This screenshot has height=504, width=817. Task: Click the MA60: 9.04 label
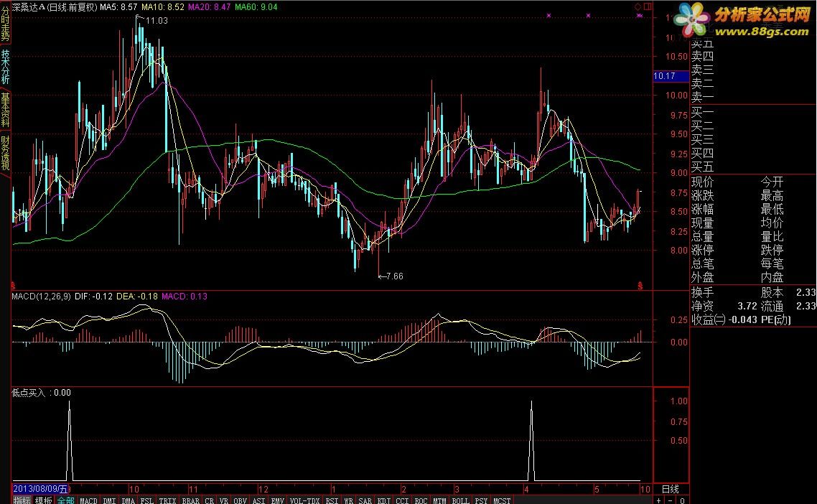pyautogui.click(x=256, y=7)
